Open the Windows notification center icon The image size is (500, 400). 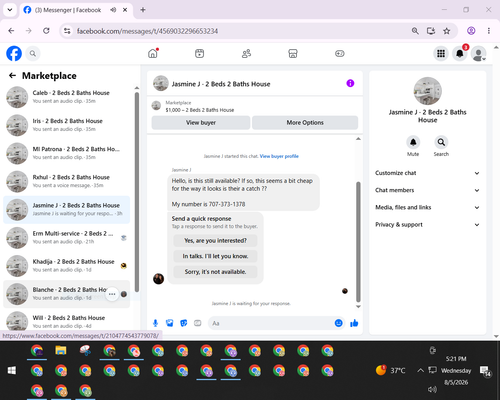(x=485, y=371)
